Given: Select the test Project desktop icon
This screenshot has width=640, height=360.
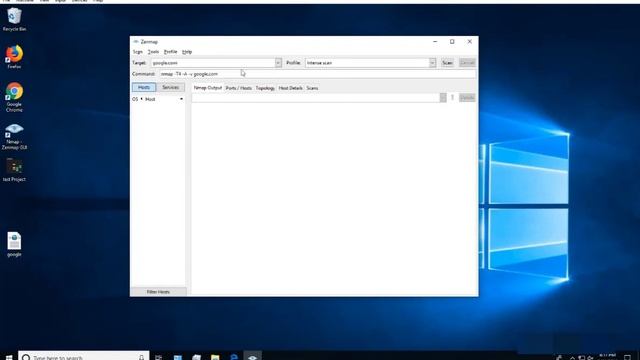Looking at the screenshot, I should pyautogui.click(x=14, y=170).
